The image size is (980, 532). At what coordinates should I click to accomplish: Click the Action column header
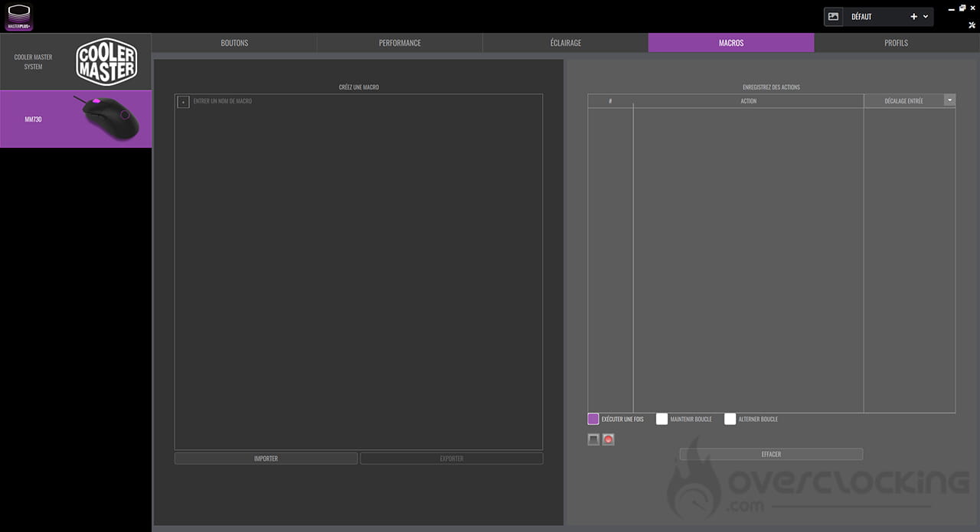pos(749,101)
